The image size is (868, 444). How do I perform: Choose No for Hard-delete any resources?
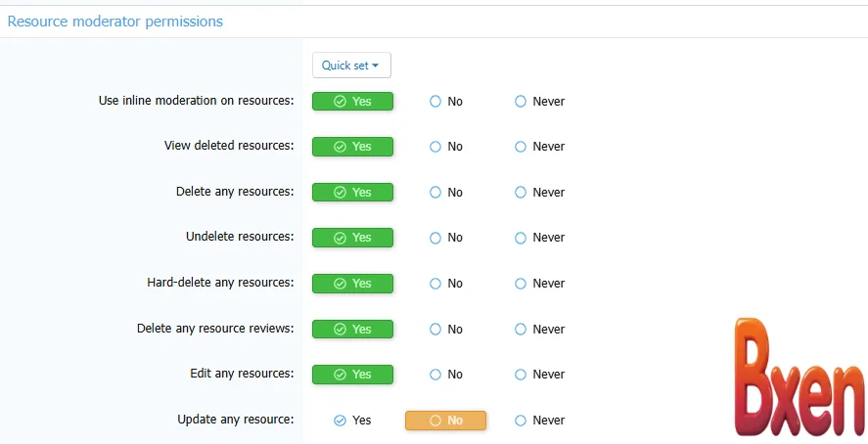pyautogui.click(x=445, y=284)
